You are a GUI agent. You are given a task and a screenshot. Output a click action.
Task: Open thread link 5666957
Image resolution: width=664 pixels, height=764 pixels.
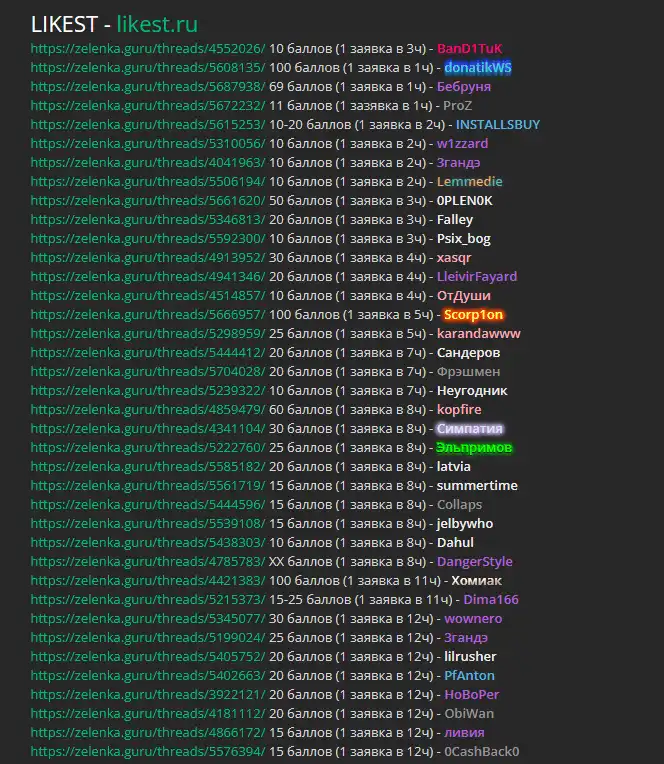point(148,315)
